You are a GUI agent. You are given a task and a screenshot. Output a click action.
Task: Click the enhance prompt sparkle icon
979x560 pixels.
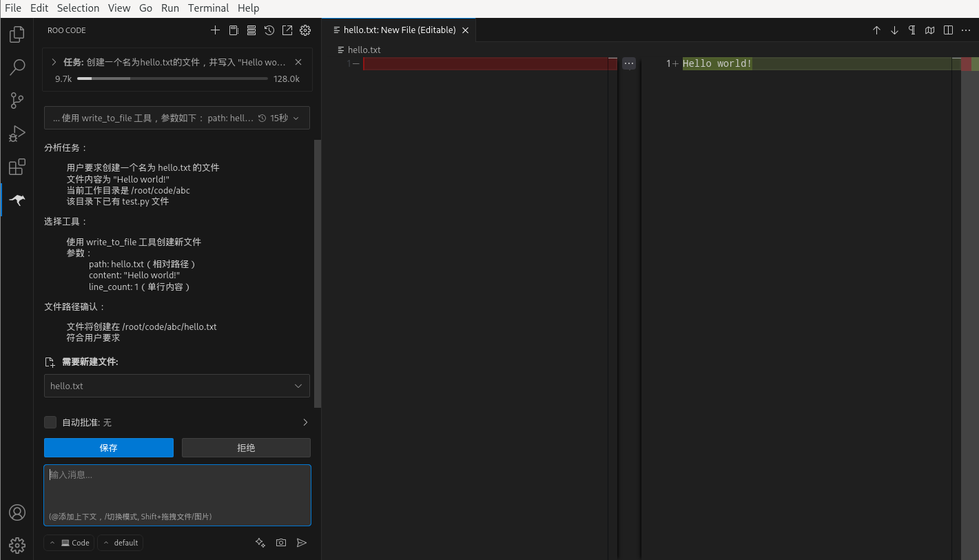coord(260,543)
